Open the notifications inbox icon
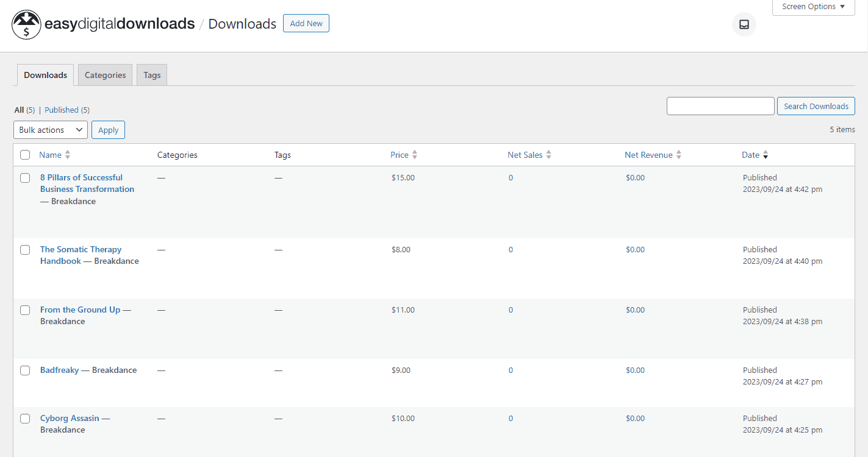 click(x=744, y=24)
